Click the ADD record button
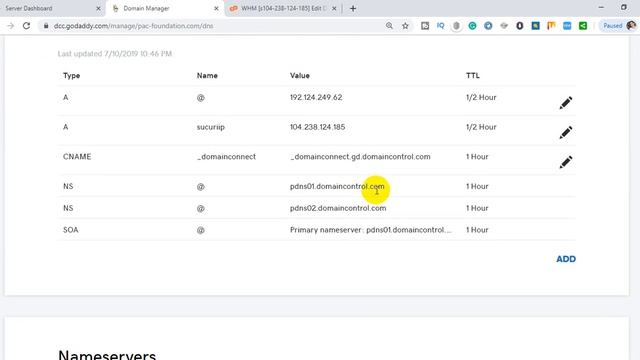Viewport: 640px width, 360px height. click(566, 259)
